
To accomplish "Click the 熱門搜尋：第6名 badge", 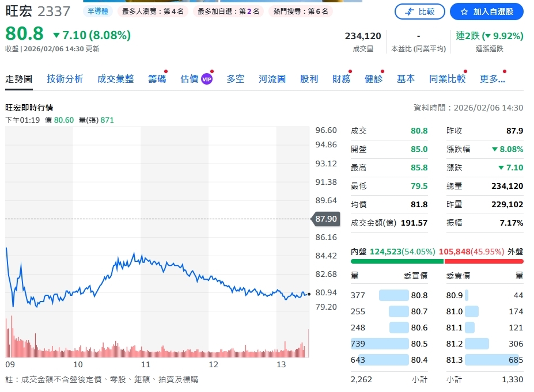I will click(299, 11).
